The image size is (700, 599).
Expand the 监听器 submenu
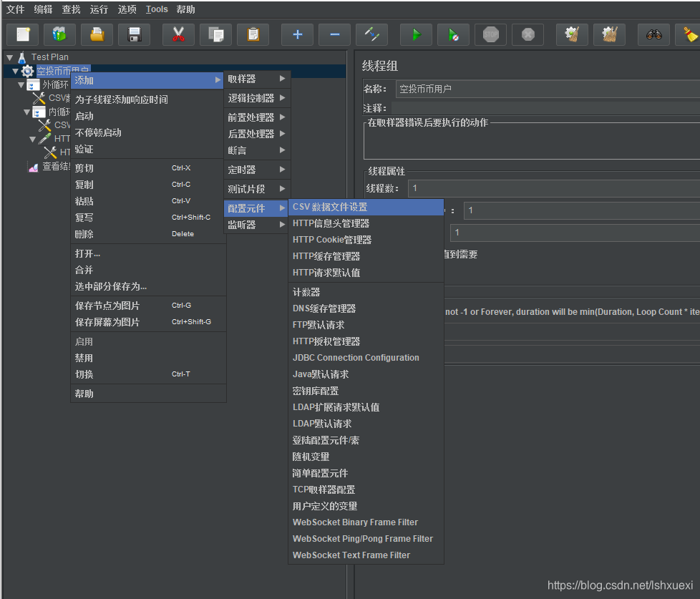257,225
